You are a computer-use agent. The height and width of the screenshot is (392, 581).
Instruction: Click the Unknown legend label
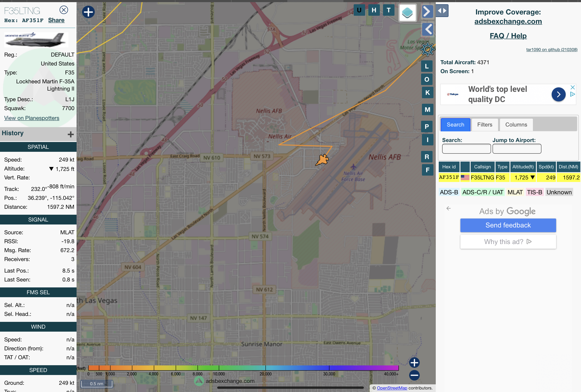pos(559,192)
